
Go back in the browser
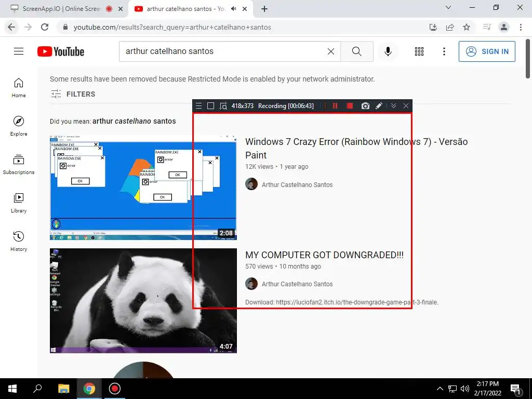tap(11, 27)
